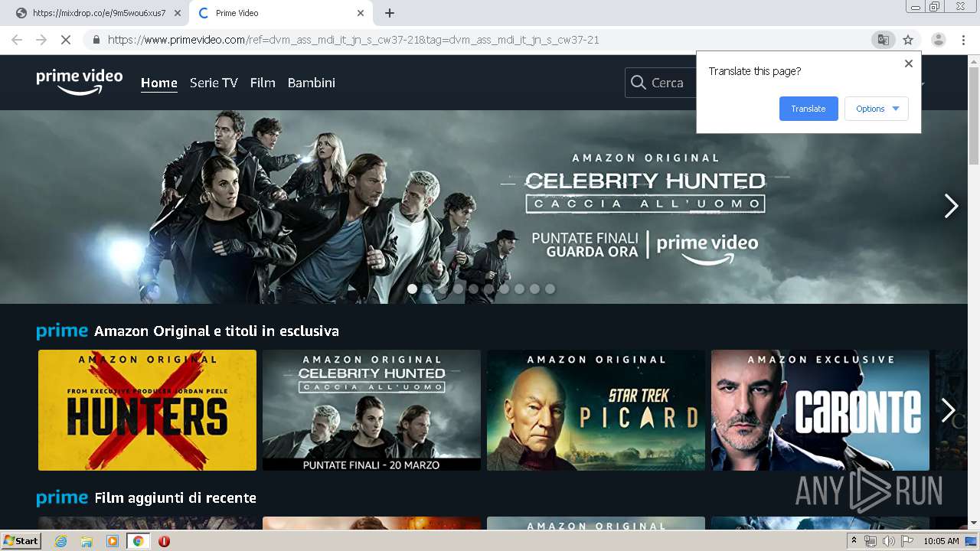Open the volume tray icon
980x551 pixels.
pyautogui.click(x=888, y=541)
